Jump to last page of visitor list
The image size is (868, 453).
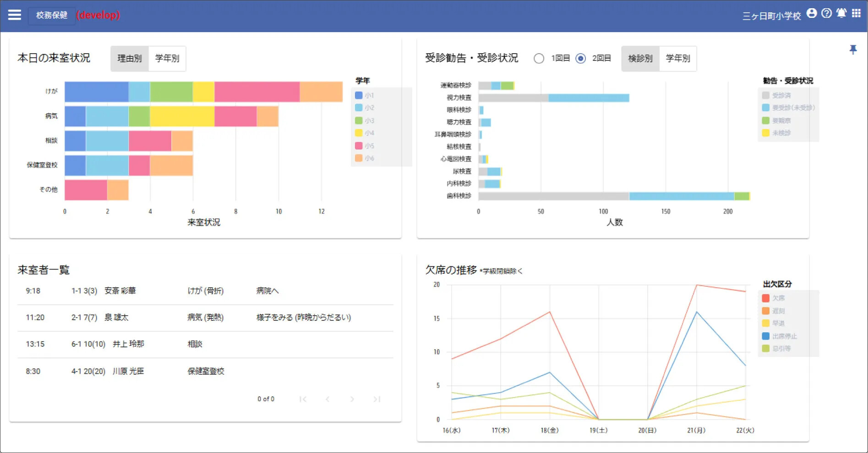(377, 399)
